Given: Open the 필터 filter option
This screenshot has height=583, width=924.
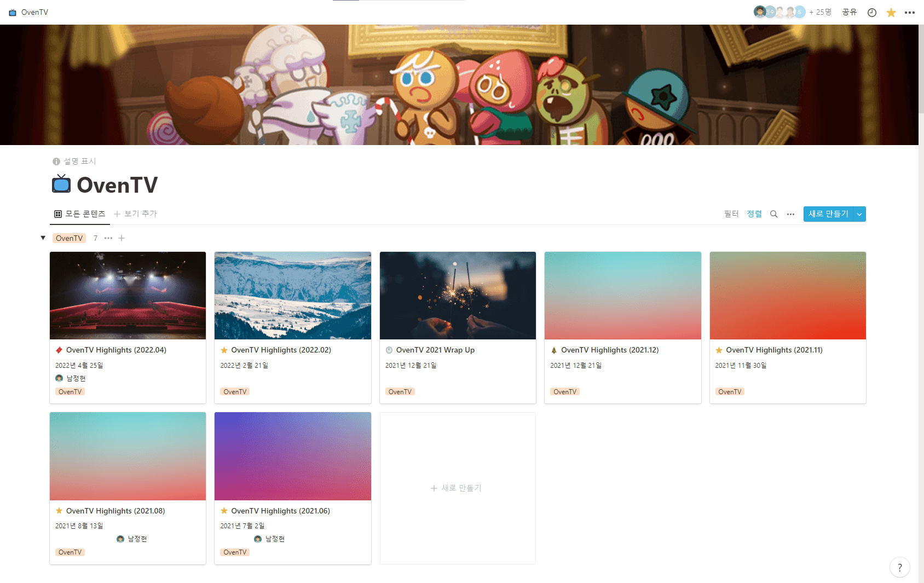Looking at the screenshot, I should pyautogui.click(x=731, y=214).
